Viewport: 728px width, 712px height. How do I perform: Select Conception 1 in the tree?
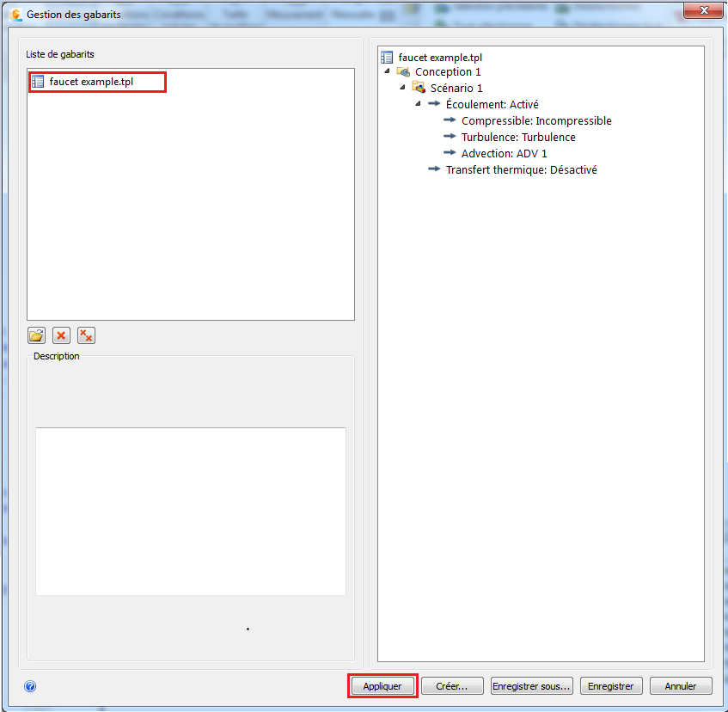coord(448,72)
